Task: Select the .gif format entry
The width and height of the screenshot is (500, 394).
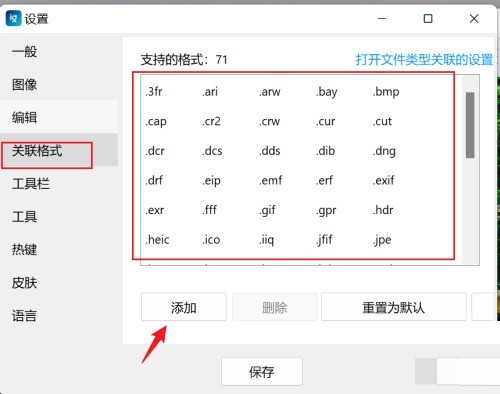Action: (x=267, y=210)
